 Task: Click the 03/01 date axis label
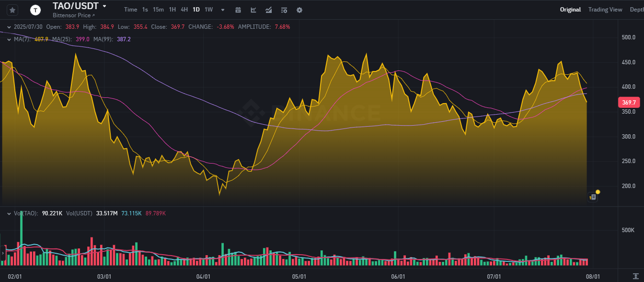104,277
